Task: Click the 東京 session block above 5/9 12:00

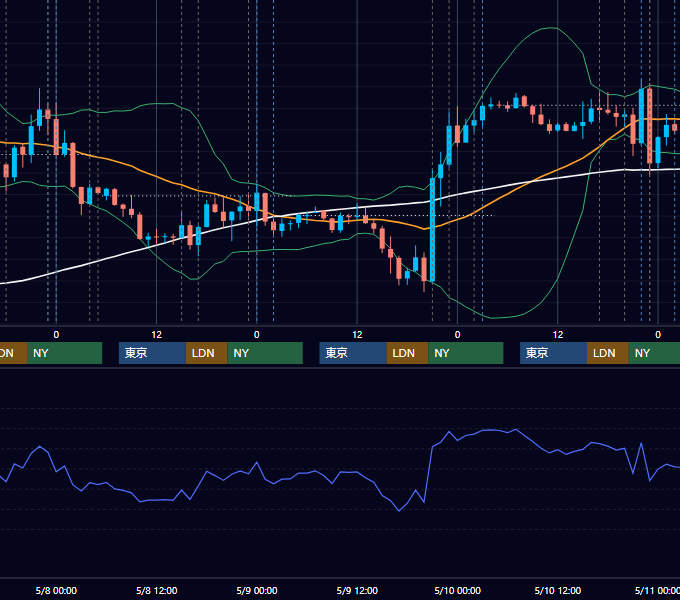Action: pyautogui.click(x=353, y=353)
